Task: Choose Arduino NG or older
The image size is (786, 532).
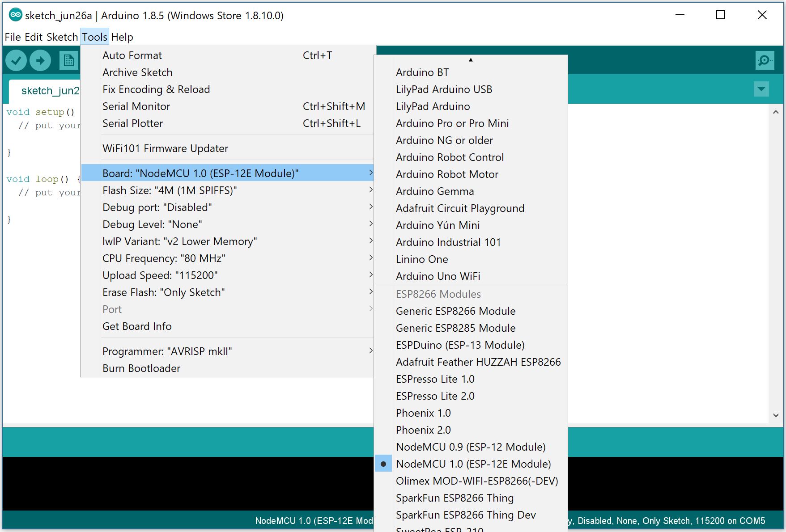Action: (x=471, y=140)
